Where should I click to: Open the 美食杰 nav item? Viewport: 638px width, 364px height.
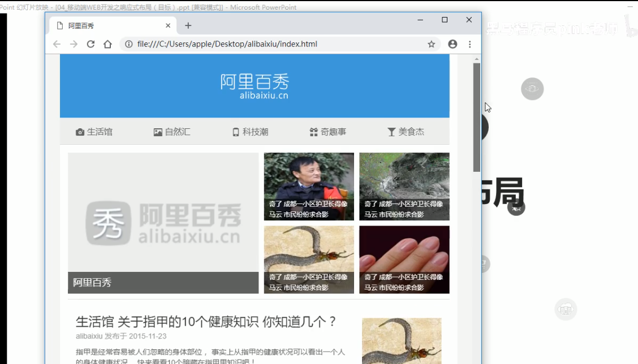coord(406,132)
